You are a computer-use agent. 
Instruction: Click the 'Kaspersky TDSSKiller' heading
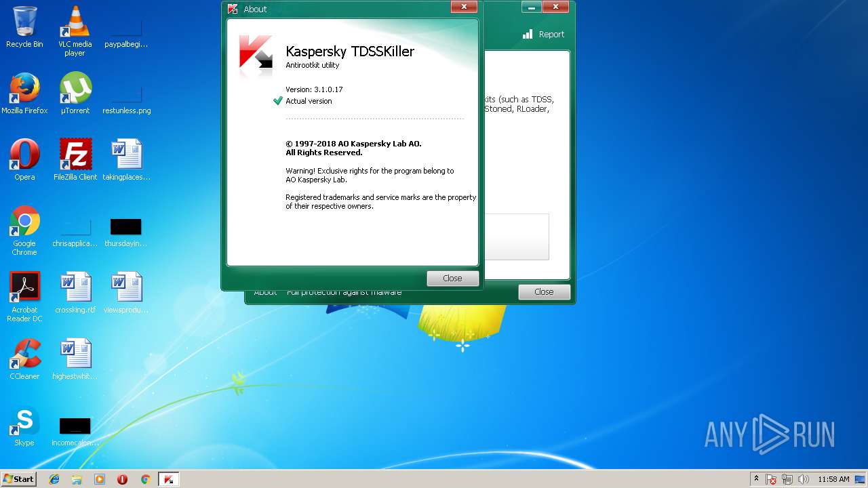tap(350, 52)
